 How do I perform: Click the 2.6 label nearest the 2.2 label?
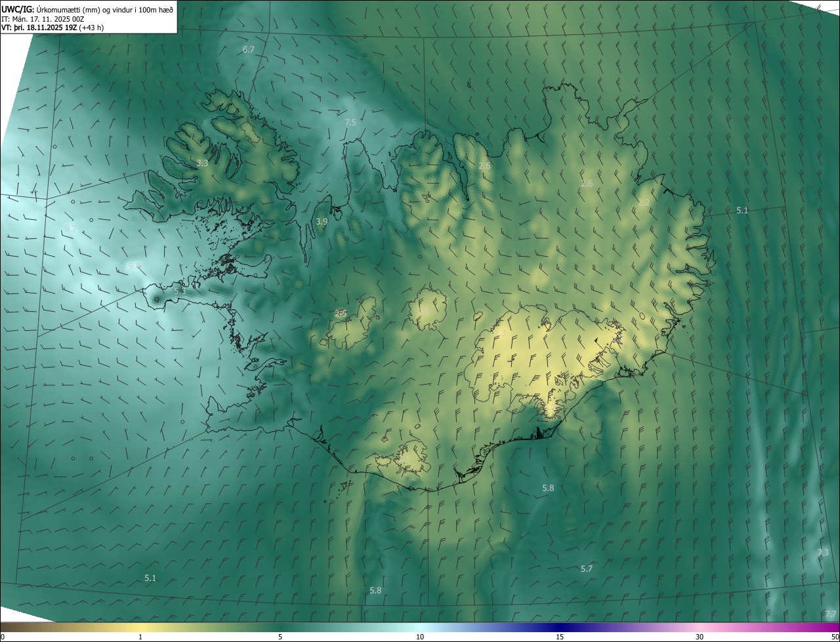tap(587, 183)
